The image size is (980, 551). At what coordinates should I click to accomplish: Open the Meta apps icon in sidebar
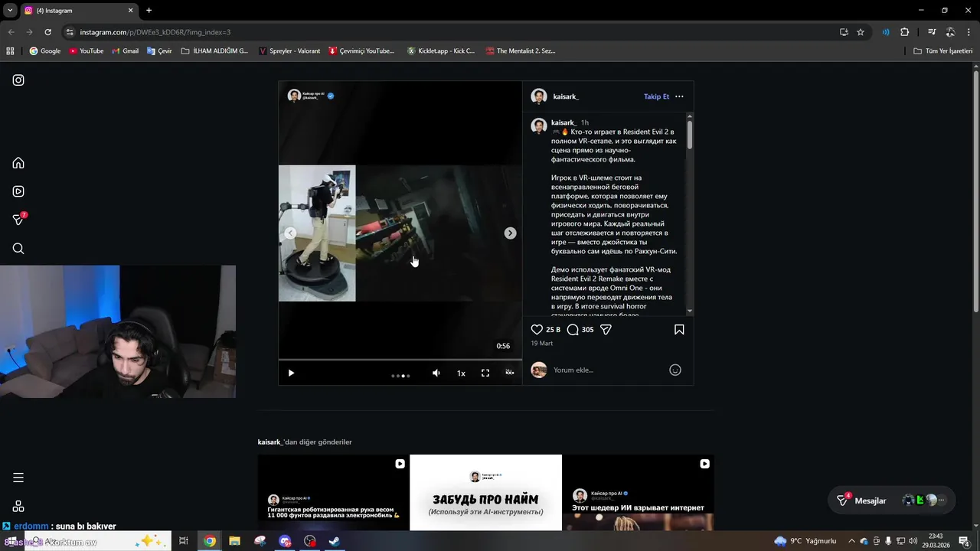click(18, 506)
